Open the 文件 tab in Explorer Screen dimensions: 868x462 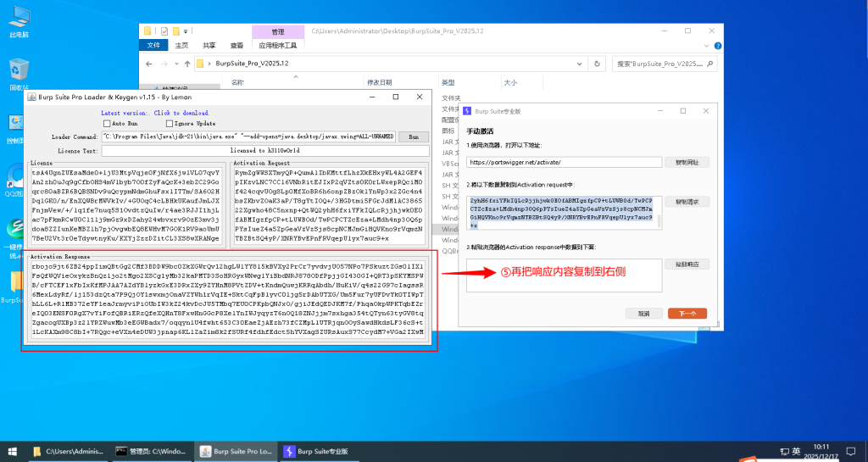pyautogui.click(x=153, y=45)
